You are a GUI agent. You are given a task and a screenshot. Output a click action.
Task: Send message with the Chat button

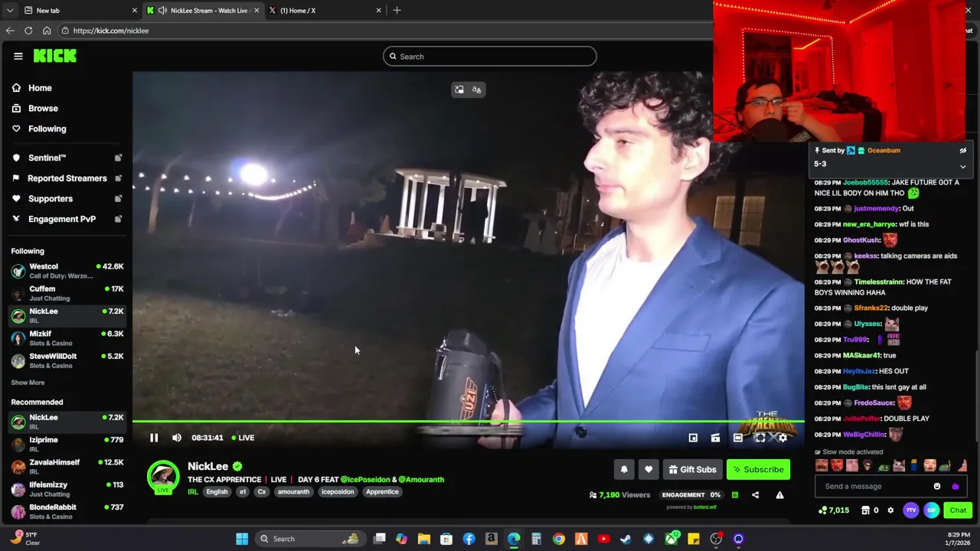958,510
